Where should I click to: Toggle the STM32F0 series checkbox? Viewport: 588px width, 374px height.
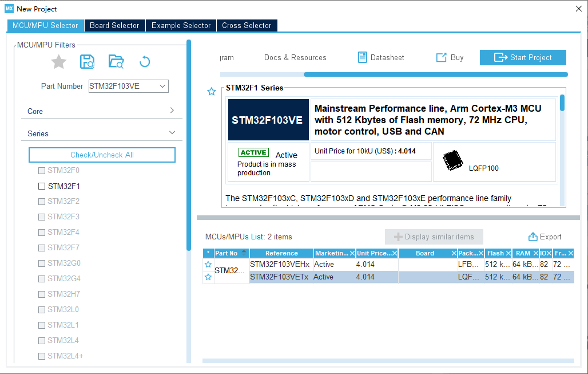[42, 171]
